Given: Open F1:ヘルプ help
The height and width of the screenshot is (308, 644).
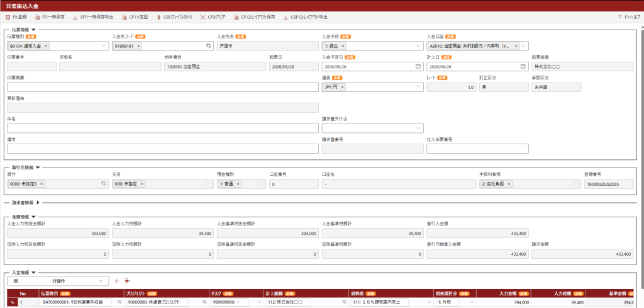Looking at the screenshot, I should point(629,17).
